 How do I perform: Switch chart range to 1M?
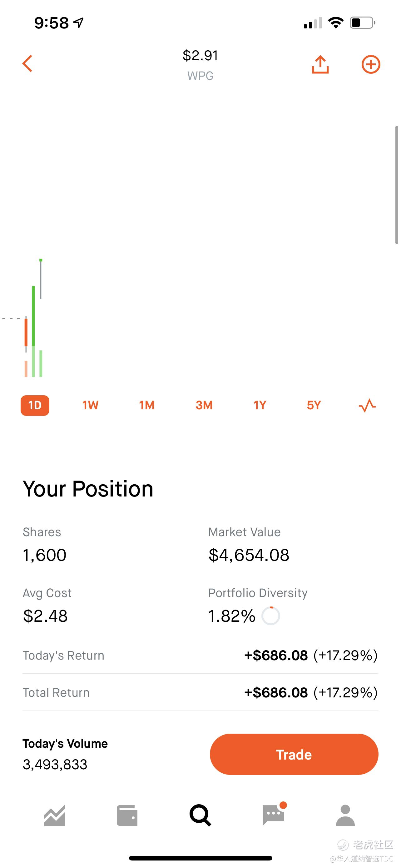point(147,405)
